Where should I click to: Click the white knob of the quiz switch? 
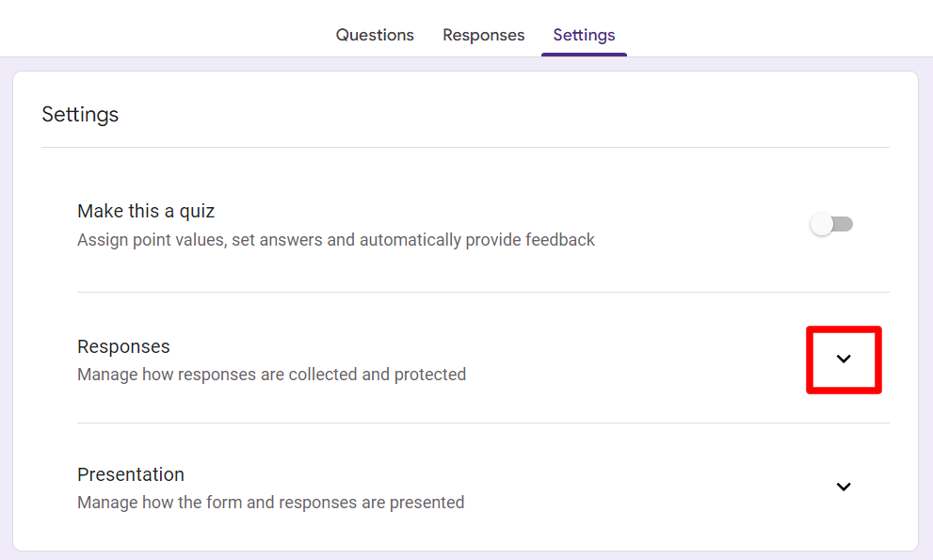[x=822, y=224]
